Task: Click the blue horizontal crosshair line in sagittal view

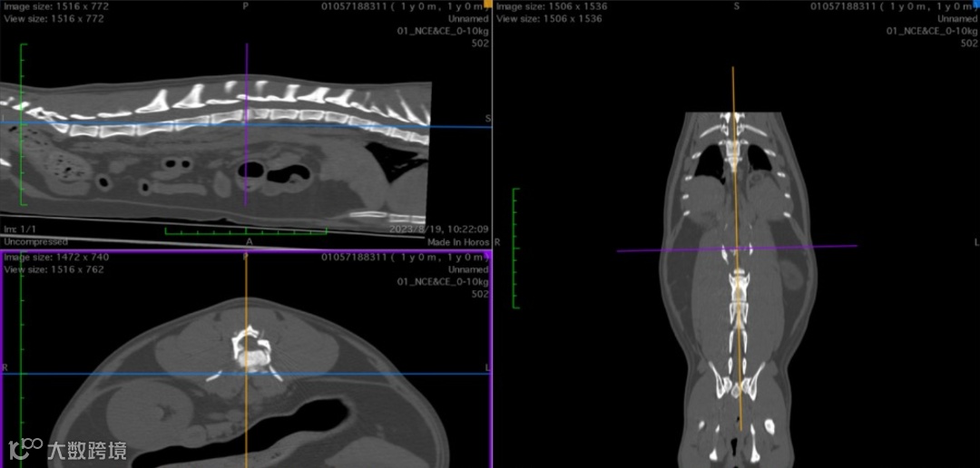Action: (x=246, y=123)
